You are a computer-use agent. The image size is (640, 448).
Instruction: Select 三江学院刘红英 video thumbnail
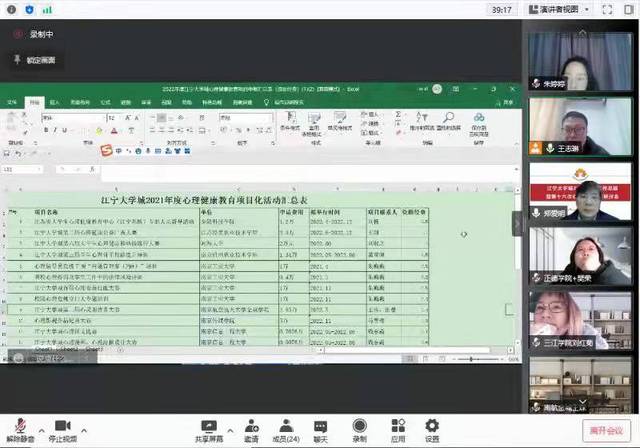[x=580, y=321]
